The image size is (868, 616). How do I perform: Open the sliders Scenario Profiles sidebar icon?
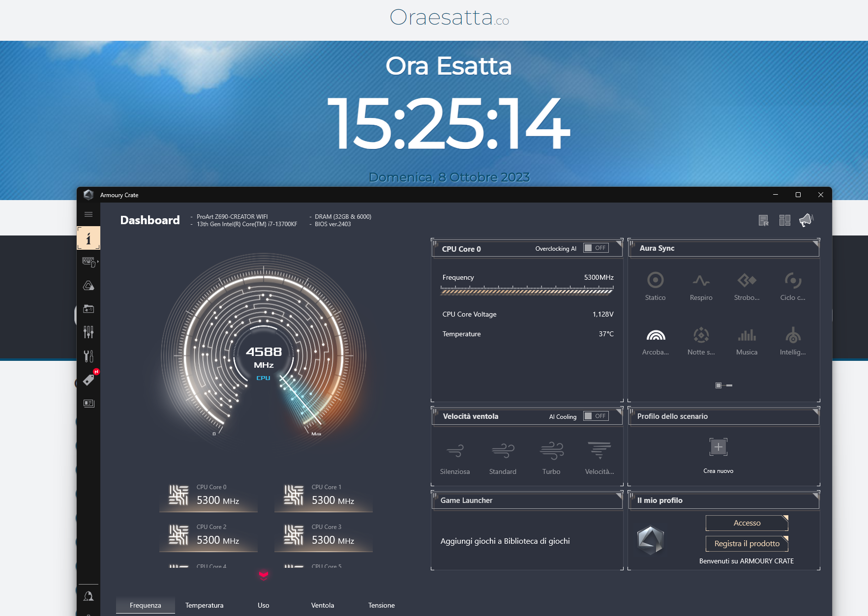pos(89,332)
